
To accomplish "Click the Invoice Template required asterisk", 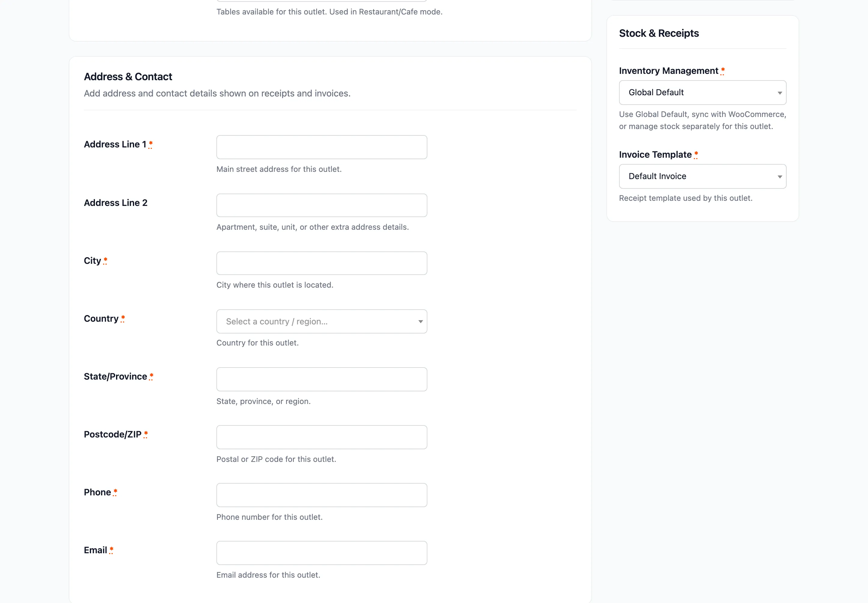I will 696,155.
